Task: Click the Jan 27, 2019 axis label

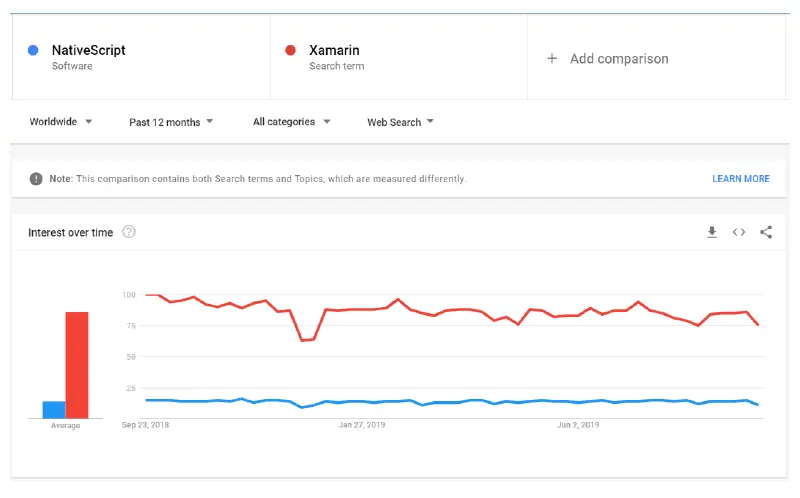Action: [362, 425]
